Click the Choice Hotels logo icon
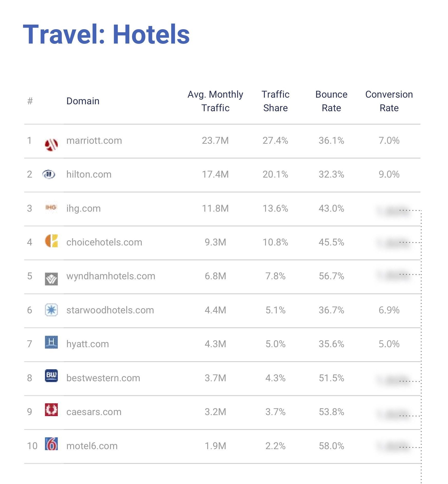This screenshot has height=484, width=448. (x=51, y=241)
